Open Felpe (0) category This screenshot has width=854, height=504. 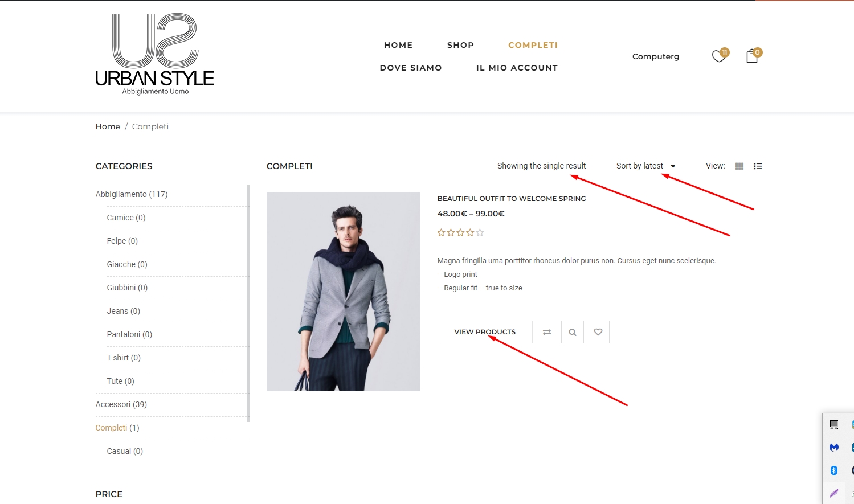click(x=122, y=241)
